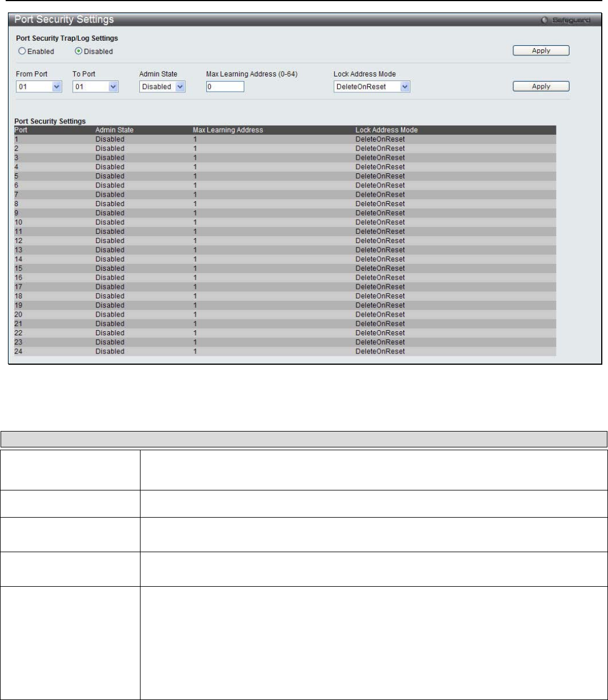
Task: Click DeleteOnReset mode for port 3
Action: coord(380,157)
